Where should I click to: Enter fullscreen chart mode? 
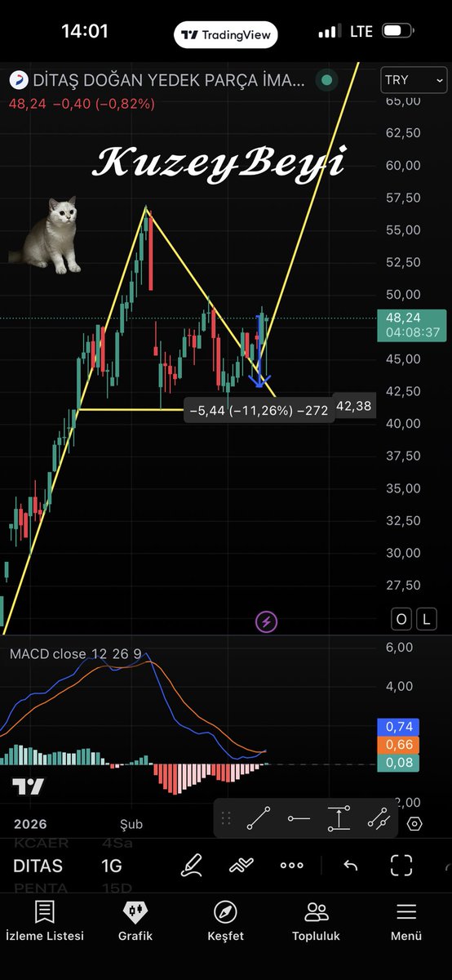401,866
